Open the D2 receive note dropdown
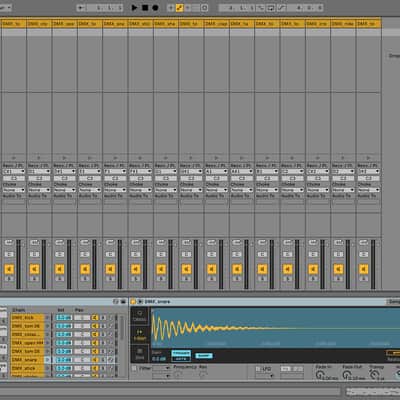 [343, 171]
